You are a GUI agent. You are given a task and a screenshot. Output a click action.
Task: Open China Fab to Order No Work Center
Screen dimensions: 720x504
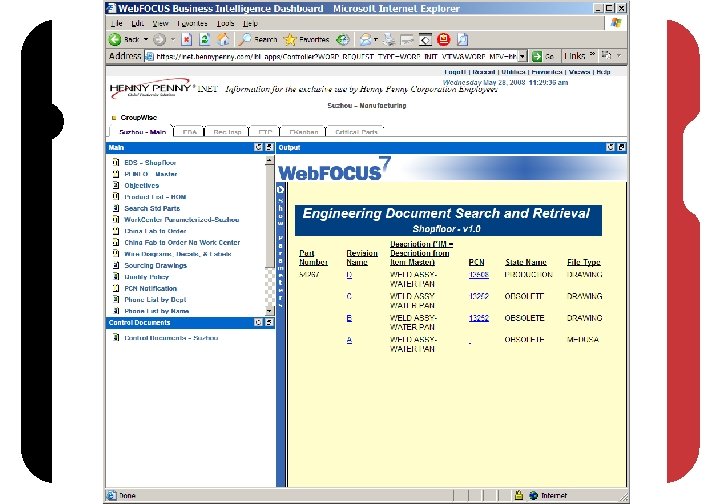pos(182,242)
